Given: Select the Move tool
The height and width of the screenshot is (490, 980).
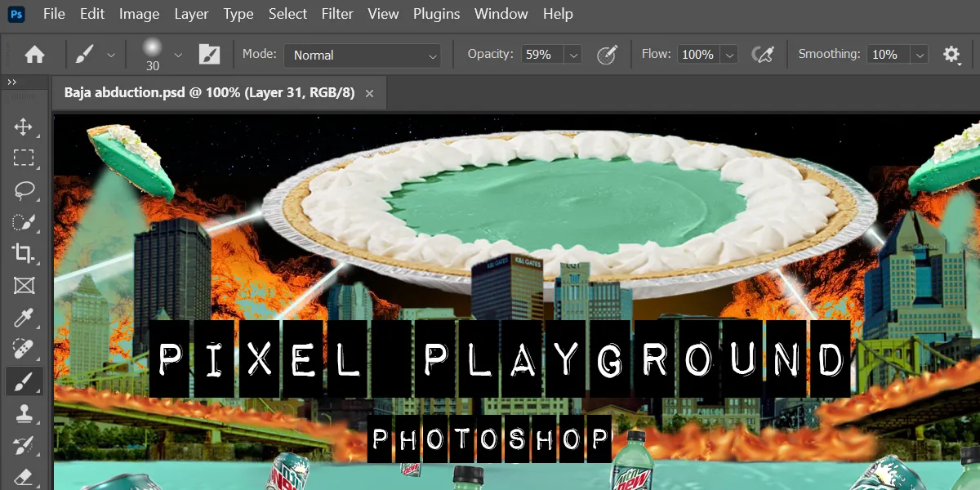Looking at the screenshot, I should tap(23, 127).
